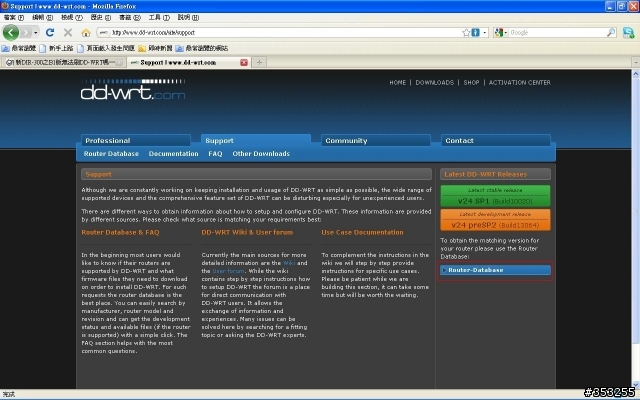This screenshot has width=640, height=400.
Task: Select the Contact navigation tab
Action: click(x=496, y=140)
